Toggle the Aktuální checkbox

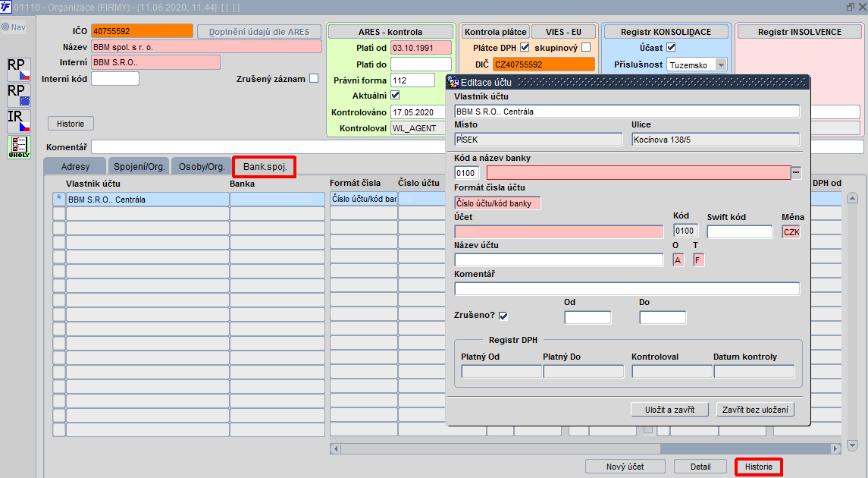coord(395,96)
